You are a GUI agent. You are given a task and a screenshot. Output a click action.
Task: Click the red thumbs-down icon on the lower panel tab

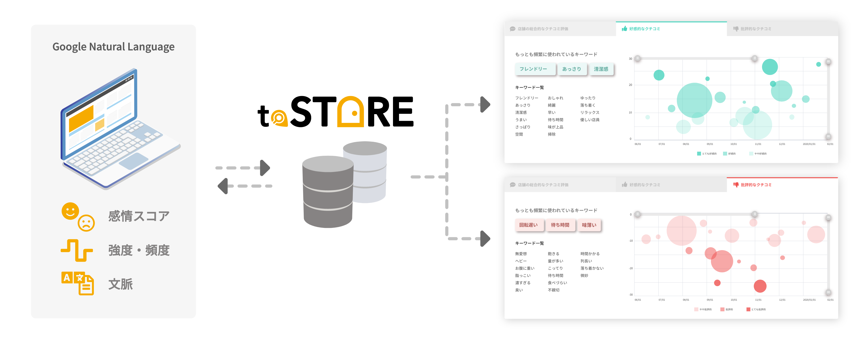tap(736, 185)
